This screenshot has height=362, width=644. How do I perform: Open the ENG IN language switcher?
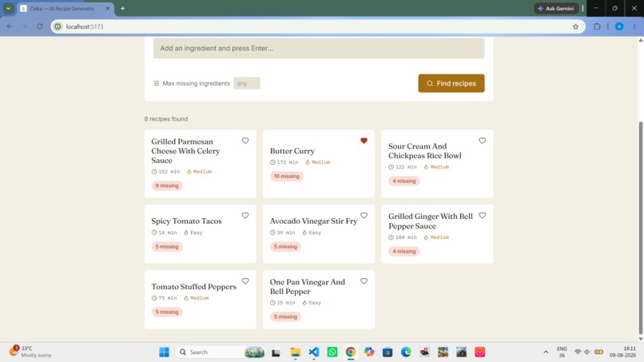pyautogui.click(x=562, y=352)
